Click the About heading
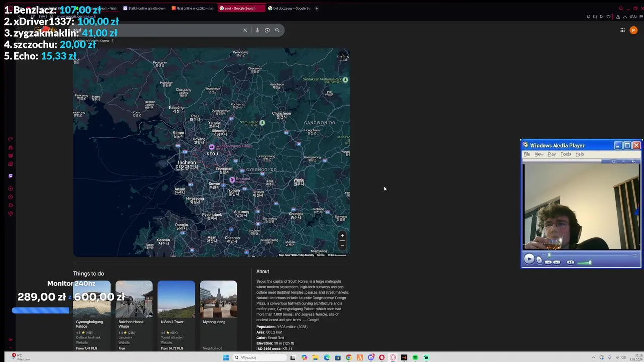The width and height of the screenshot is (644, 362). (x=263, y=271)
